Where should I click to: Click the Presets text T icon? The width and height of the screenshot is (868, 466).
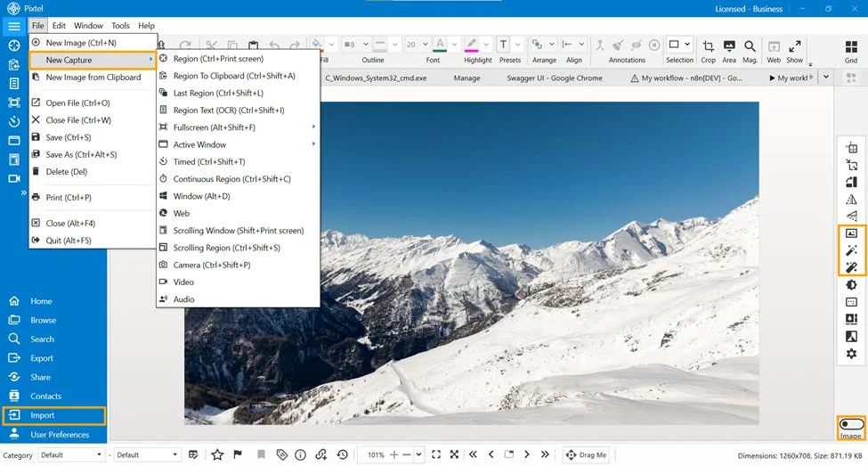coord(503,45)
